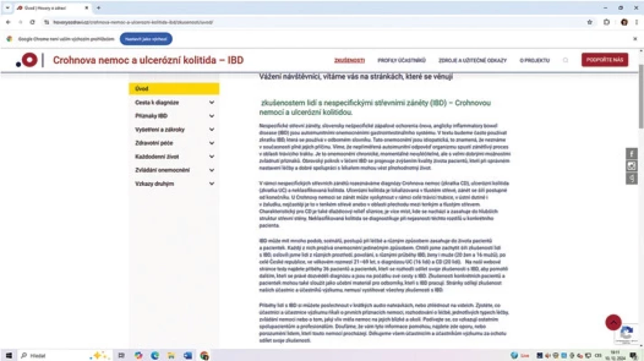Open the Chrome profile avatar
This screenshot has height=361, width=644.
click(x=624, y=22)
